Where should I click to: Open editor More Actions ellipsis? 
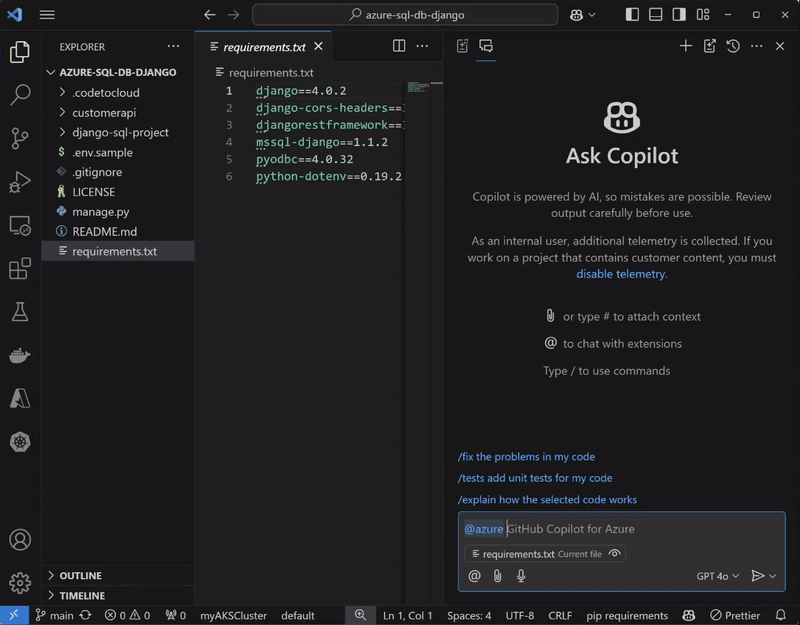(422, 46)
